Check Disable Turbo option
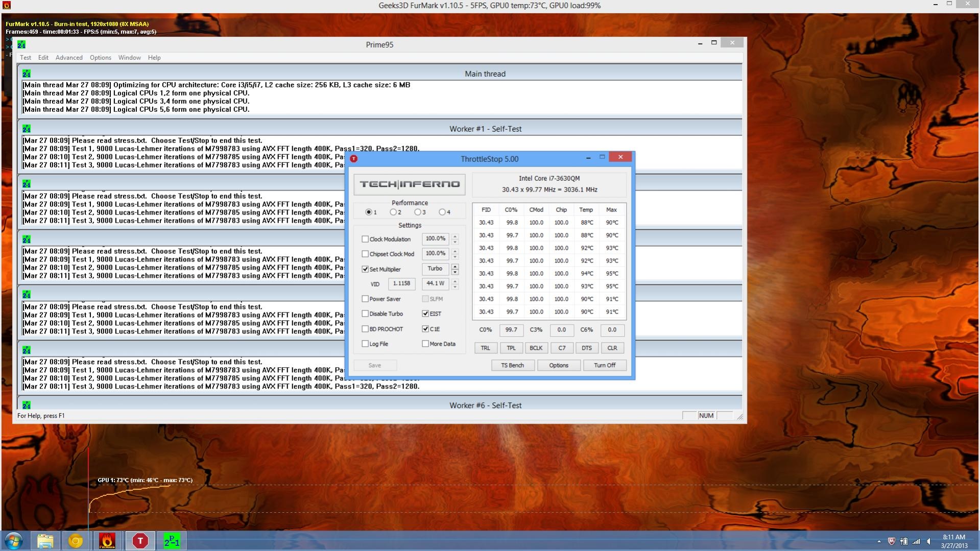The height and width of the screenshot is (551, 980). click(x=365, y=314)
